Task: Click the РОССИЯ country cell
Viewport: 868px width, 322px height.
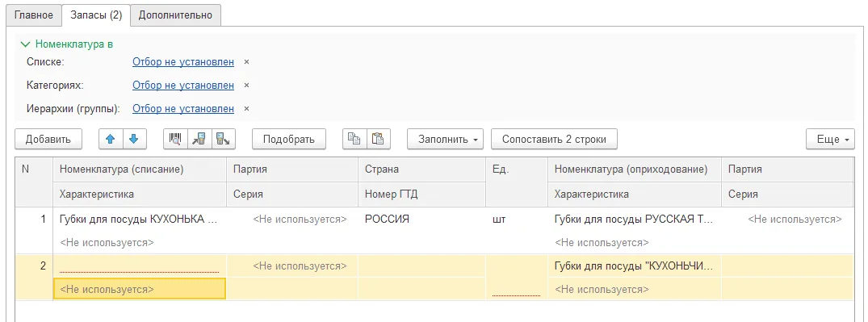Action: [421, 219]
